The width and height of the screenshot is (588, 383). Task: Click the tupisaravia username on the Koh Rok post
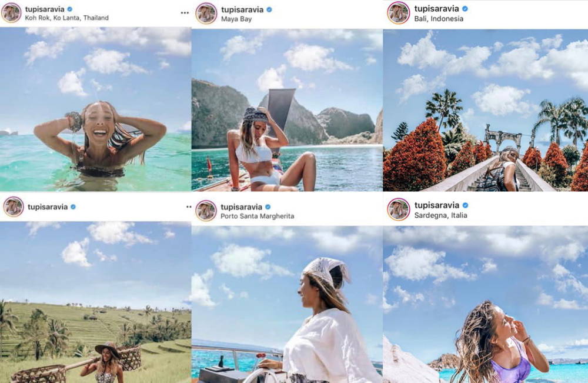pos(45,9)
